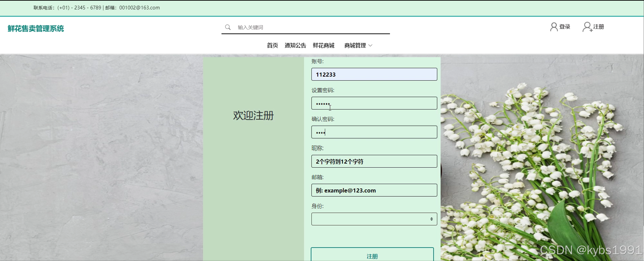The width and height of the screenshot is (644, 261).
Task: Open the 登录 link
Action: 564,27
